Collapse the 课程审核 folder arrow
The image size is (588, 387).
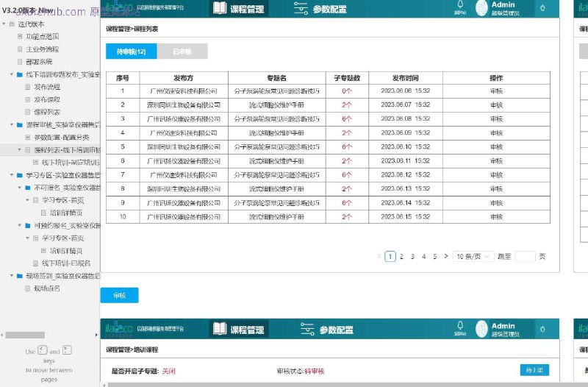(12, 124)
